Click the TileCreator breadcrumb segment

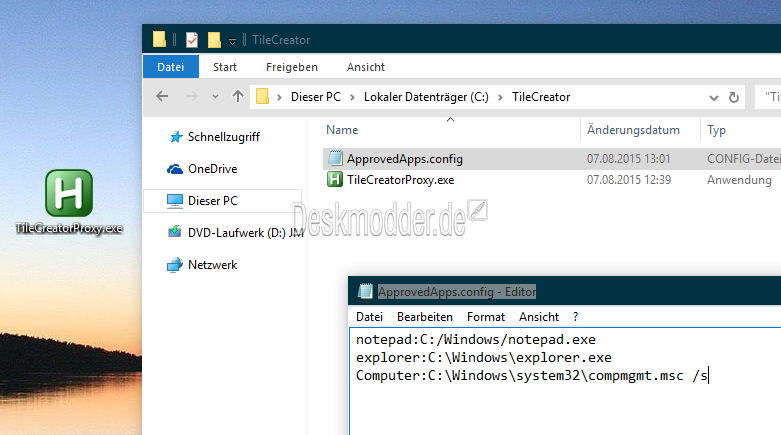tap(541, 97)
